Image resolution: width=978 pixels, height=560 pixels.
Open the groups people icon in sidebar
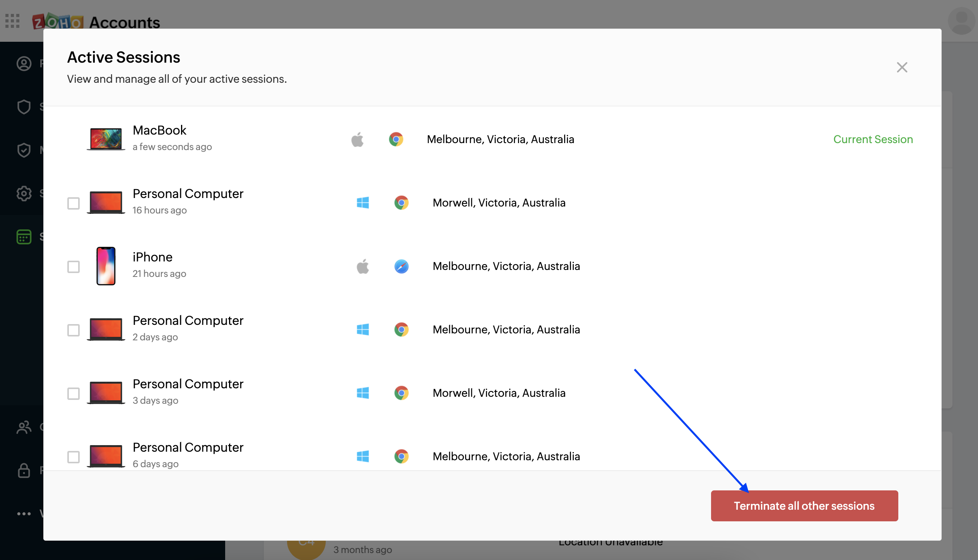tap(24, 427)
